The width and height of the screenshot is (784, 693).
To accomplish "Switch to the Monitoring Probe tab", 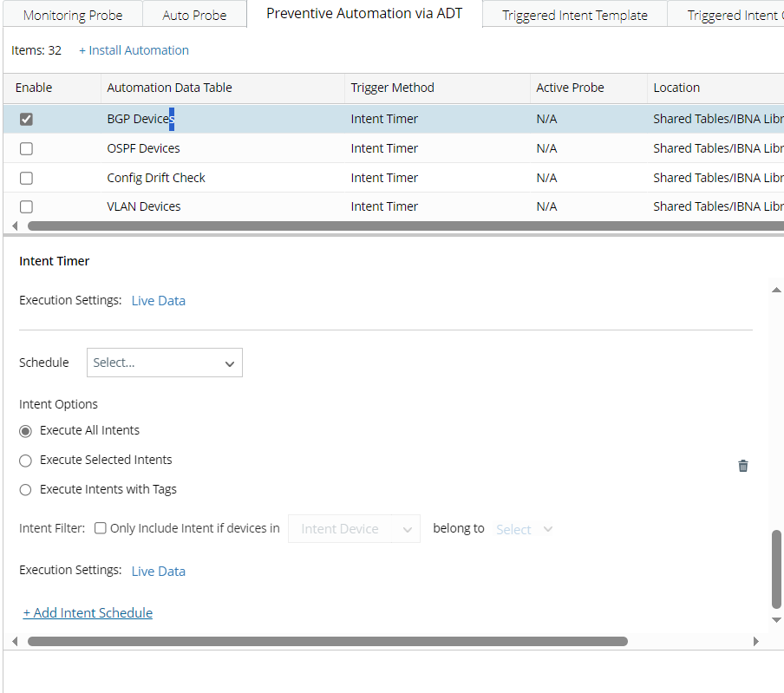I will click(73, 15).
